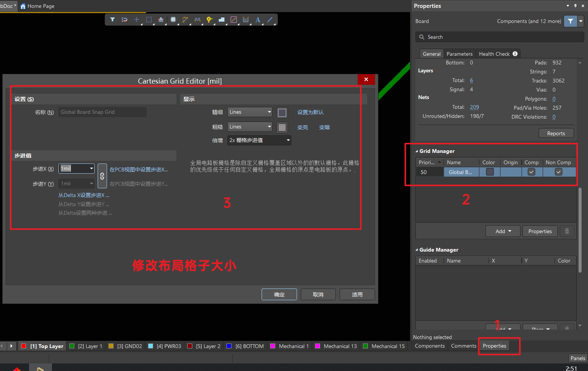The width and height of the screenshot is (588, 371).
Task: Click the selection filter funnel in the toolbar
Action: coord(112,20)
